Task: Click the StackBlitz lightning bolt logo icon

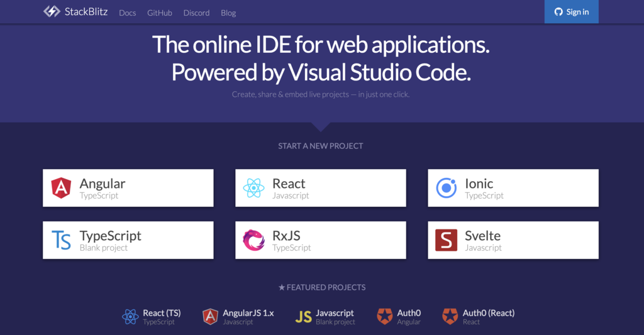Action: pyautogui.click(x=52, y=11)
